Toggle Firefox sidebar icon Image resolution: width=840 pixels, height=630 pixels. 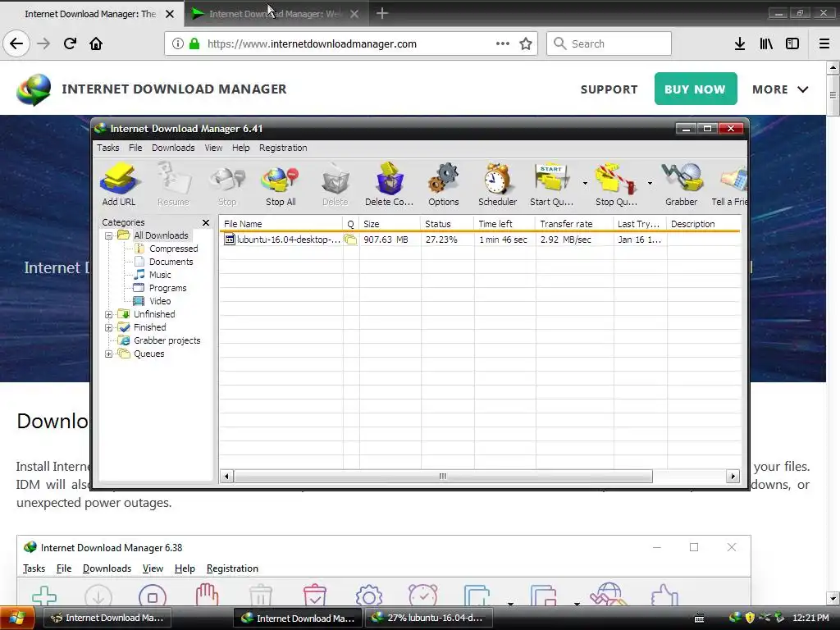point(792,44)
